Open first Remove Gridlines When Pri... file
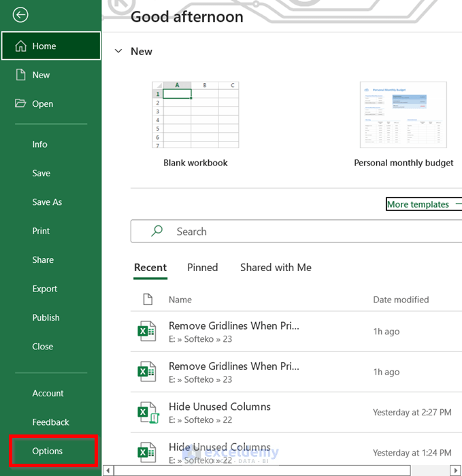 [x=297, y=332]
